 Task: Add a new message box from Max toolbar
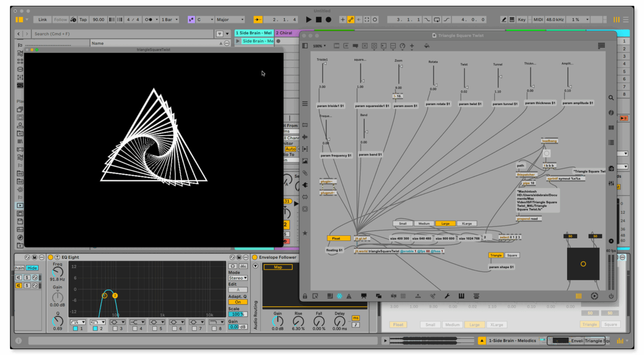point(346,46)
